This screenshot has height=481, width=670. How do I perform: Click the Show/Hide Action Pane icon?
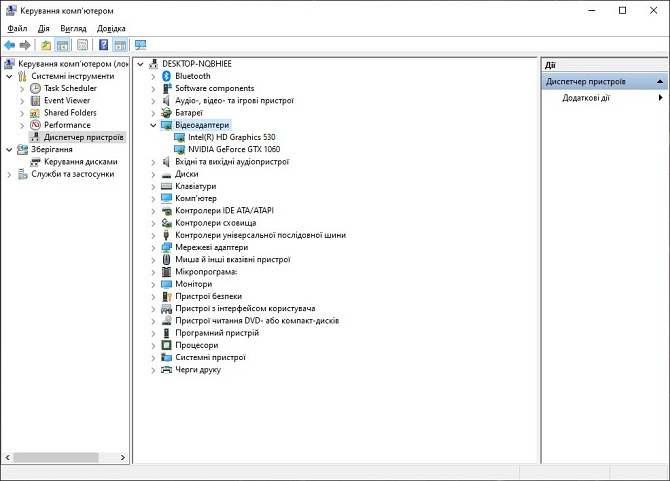tap(120, 45)
